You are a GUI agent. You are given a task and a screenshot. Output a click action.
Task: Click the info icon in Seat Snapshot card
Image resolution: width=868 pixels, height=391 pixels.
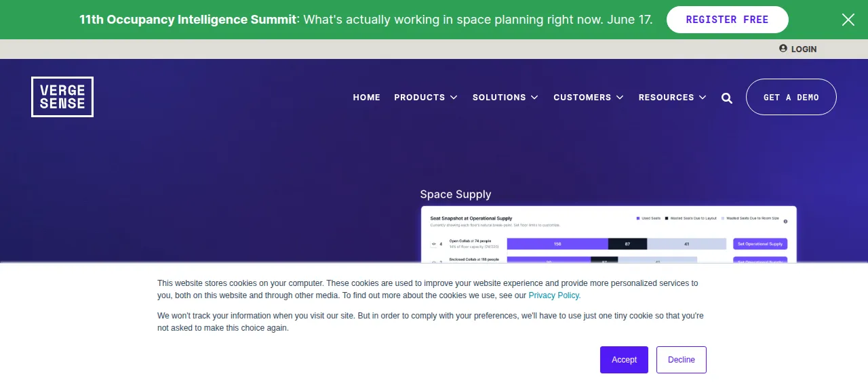click(x=785, y=222)
